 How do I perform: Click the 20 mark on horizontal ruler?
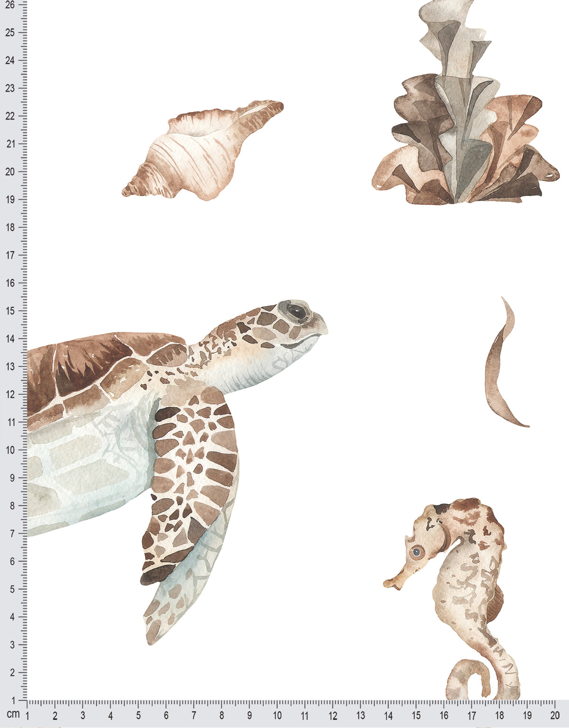(555, 715)
